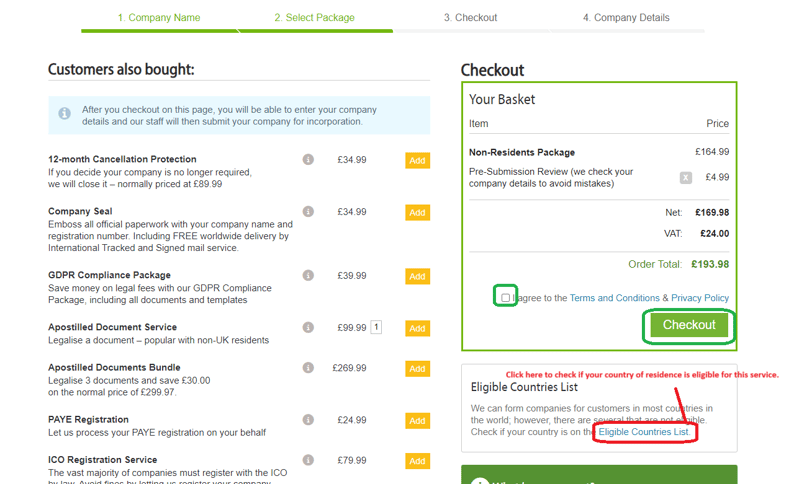Add GDPR Compliance Package to basket
The image size is (812, 484).
[417, 276]
